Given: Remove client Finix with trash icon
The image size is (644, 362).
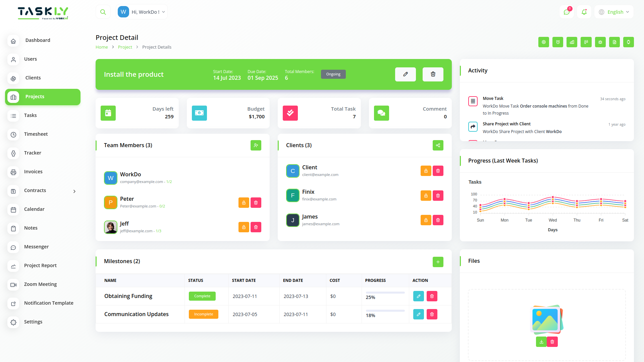Looking at the screenshot, I should (x=438, y=196).
